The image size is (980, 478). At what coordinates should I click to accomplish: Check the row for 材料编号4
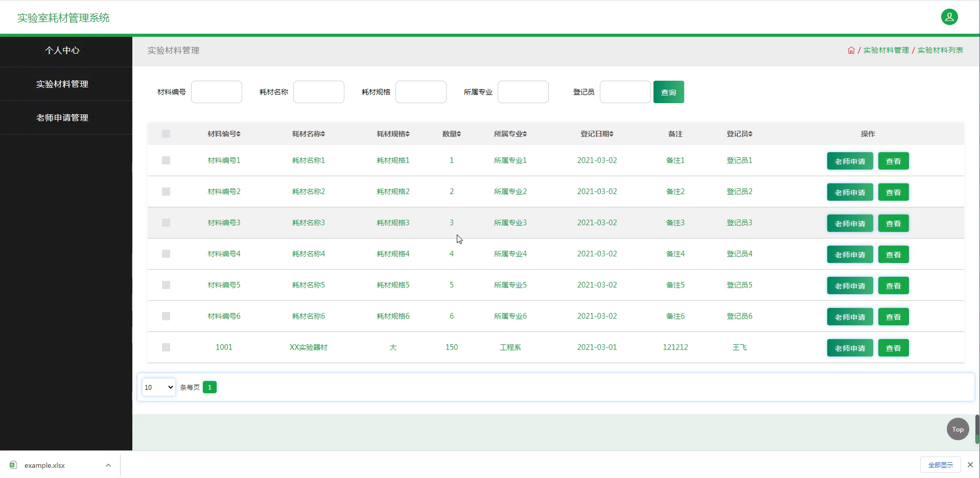166,254
